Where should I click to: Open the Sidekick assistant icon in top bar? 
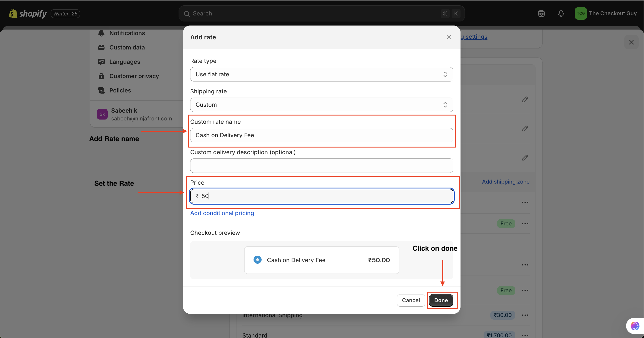click(541, 13)
